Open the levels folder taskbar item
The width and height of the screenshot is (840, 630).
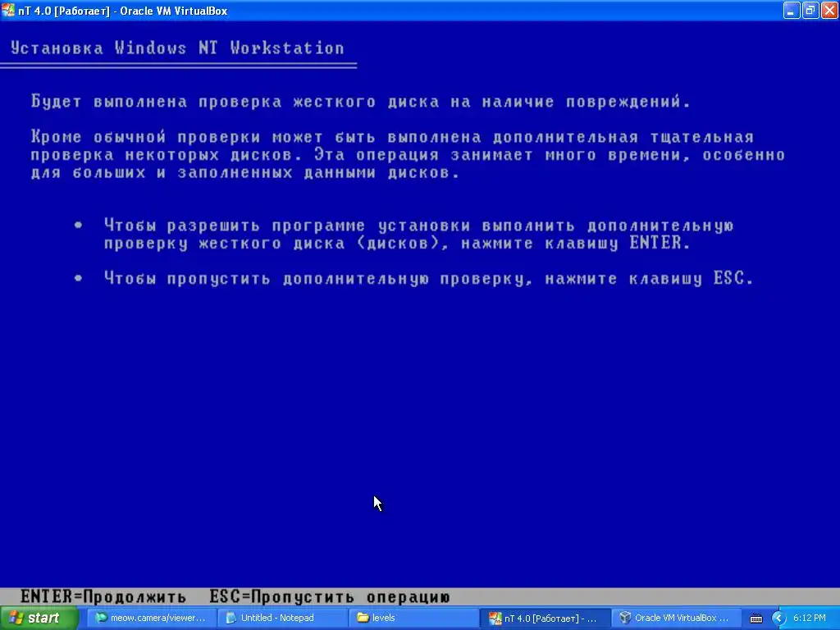tap(413, 619)
